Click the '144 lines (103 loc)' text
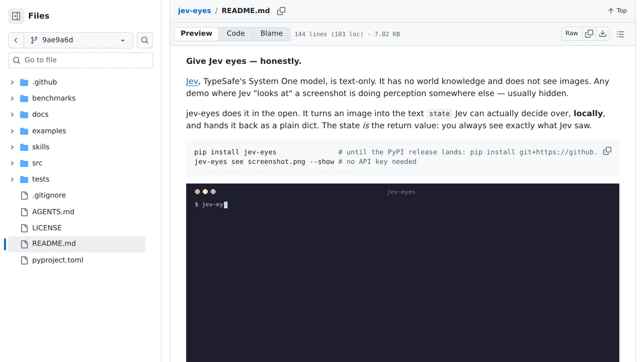Screen dimensions: 644x362 point(329,34)
